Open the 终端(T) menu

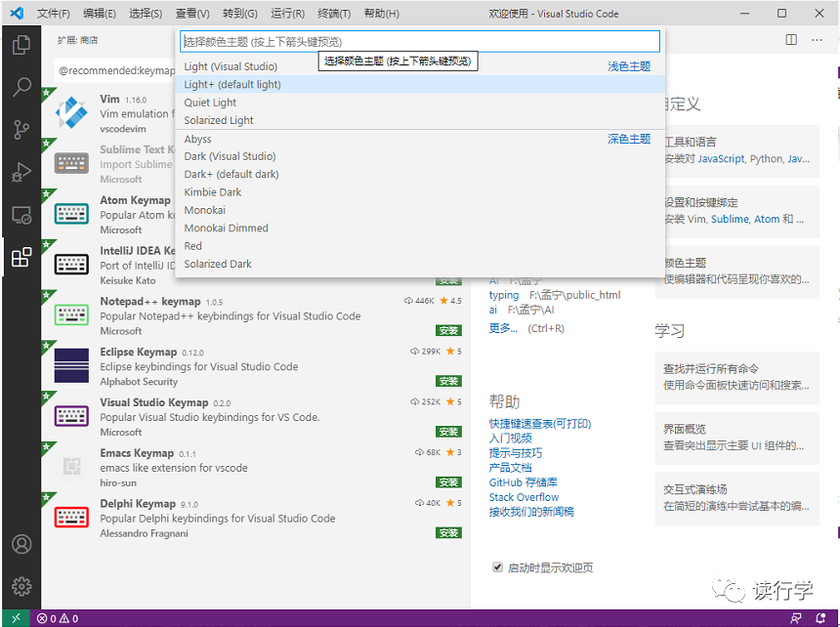point(334,14)
